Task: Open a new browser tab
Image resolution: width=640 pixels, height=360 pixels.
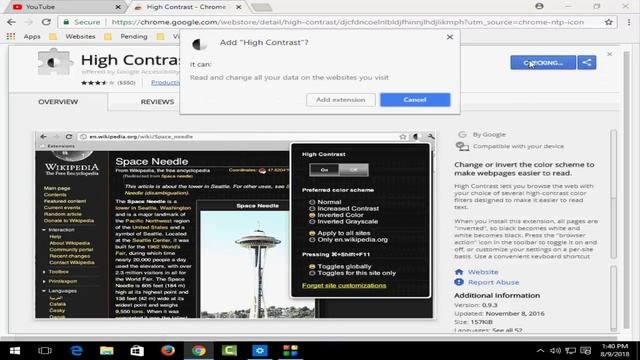Action: click(x=261, y=7)
